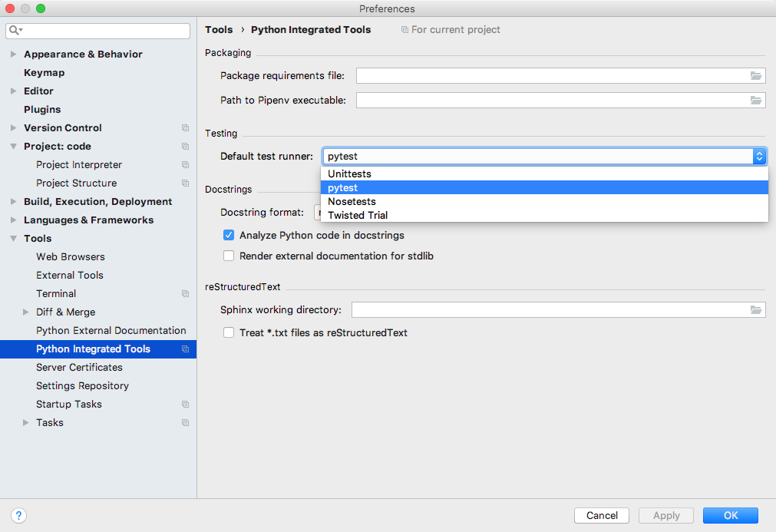Click the project-scope icon beside Python Integrated Tools
776x532 pixels.
[185, 349]
